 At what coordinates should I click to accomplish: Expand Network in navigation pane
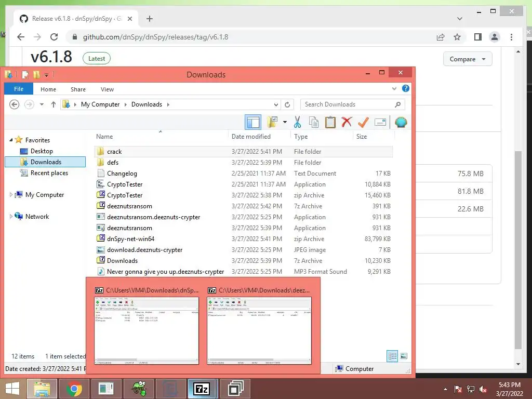point(11,217)
